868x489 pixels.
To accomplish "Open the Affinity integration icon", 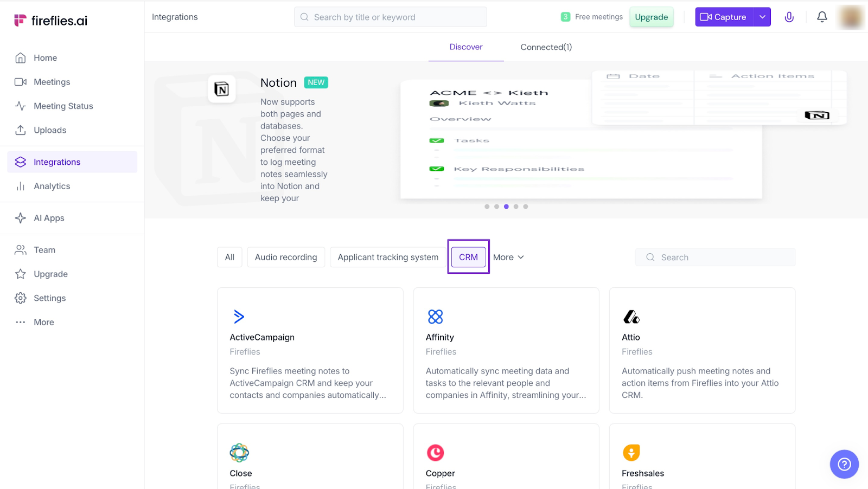I will point(435,317).
